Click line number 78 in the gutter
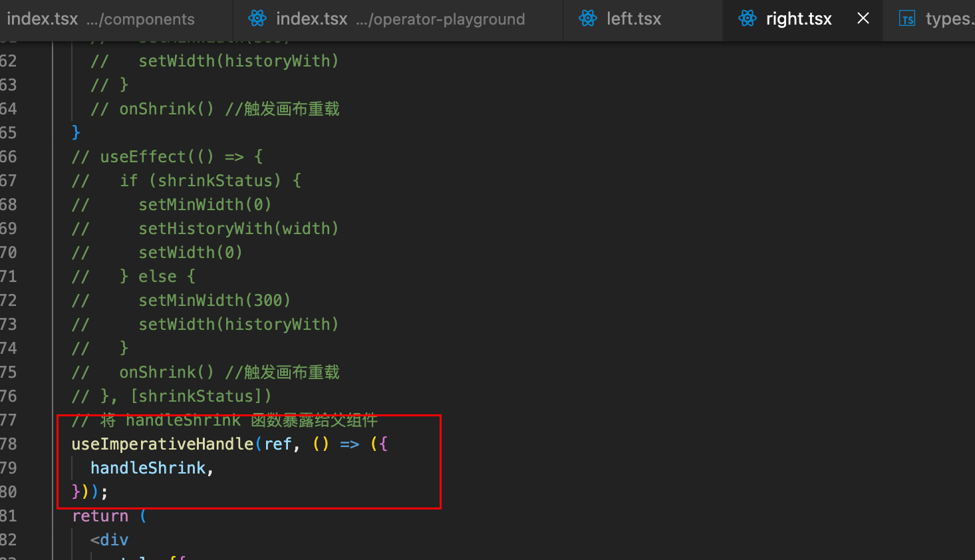This screenshot has height=560, width=975. pyautogui.click(x=9, y=444)
